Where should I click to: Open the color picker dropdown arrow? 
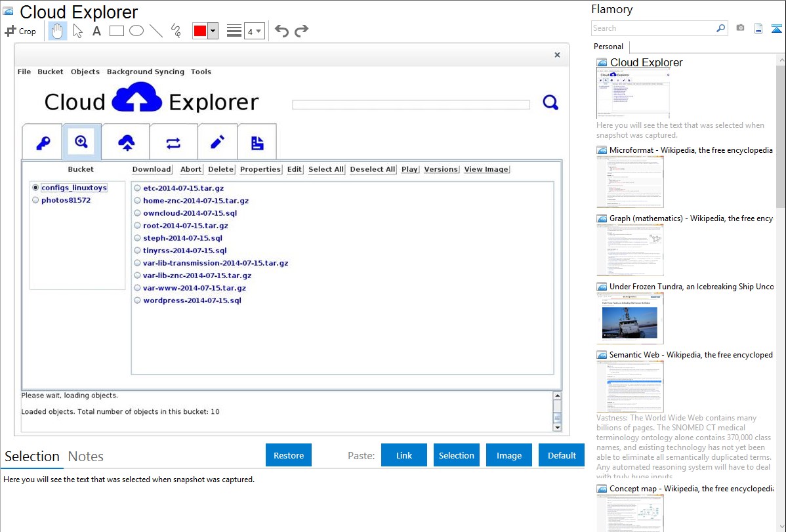click(213, 31)
